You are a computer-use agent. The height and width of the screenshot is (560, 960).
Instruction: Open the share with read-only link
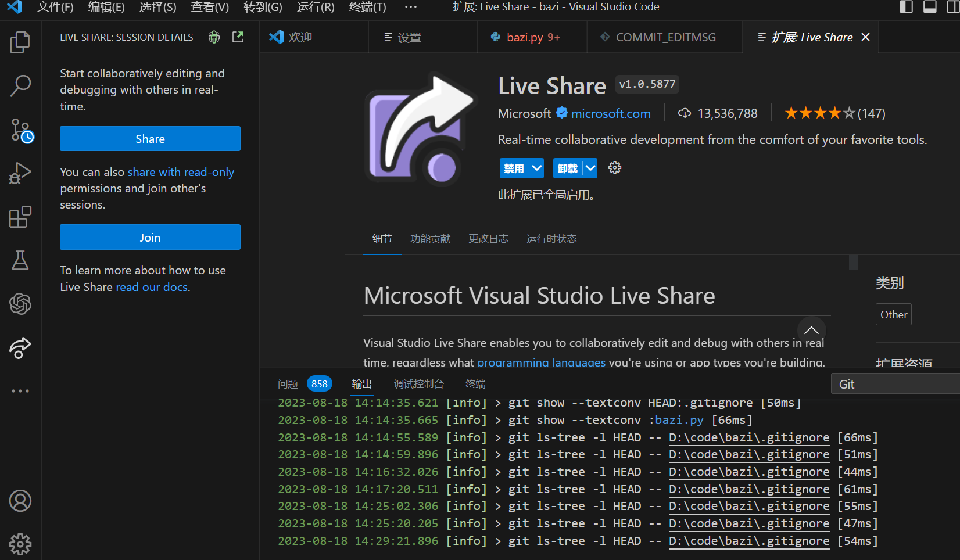tap(181, 172)
